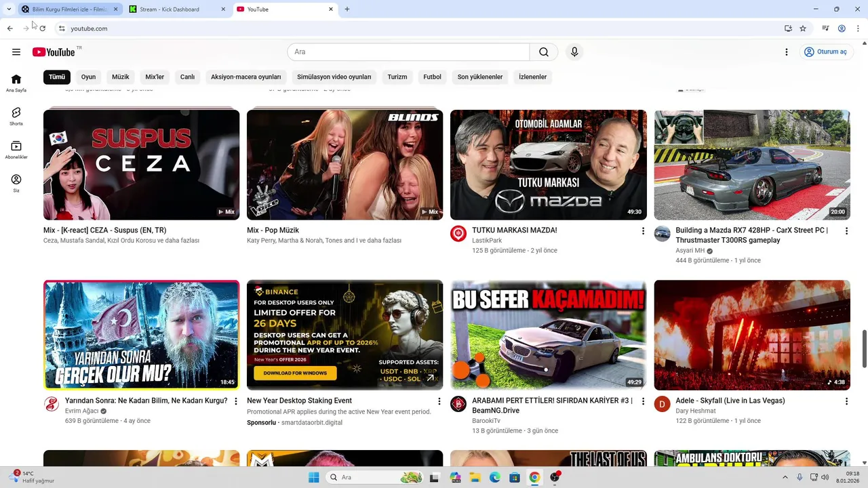Open the Chrome media control icon
The height and width of the screenshot is (488, 868).
825,28
